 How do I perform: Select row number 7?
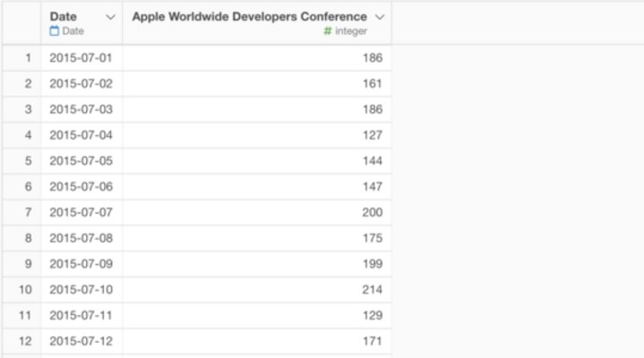[x=28, y=212]
